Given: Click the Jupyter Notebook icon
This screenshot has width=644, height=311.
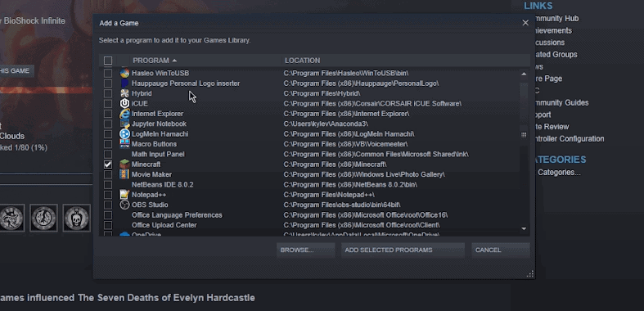Looking at the screenshot, I should (124, 124).
